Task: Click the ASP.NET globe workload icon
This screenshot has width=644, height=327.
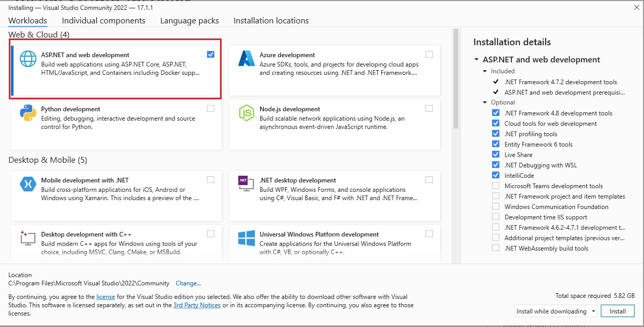Action: (x=28, y=59)
